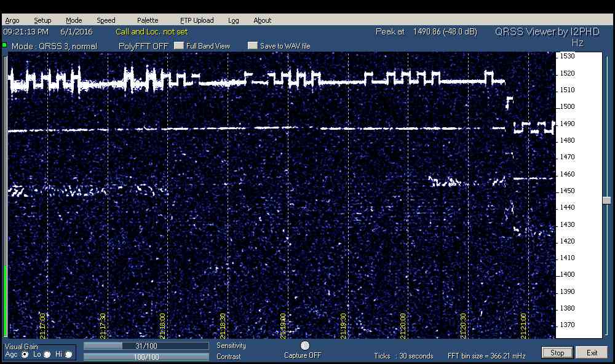Select the Hi visual gain radio button
This screenshot has height=364, width=615.
[x=69, y=355]
